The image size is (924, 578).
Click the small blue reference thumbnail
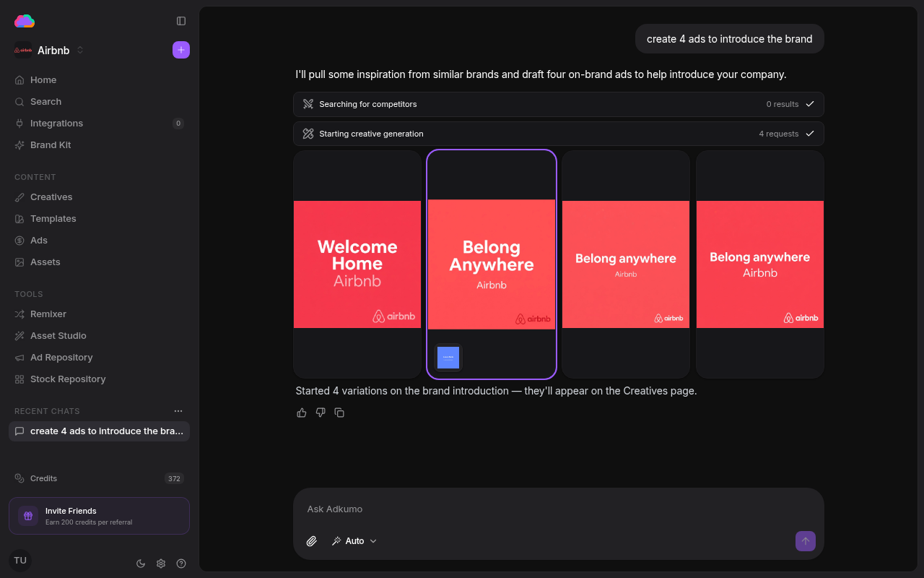pos(448,358)
